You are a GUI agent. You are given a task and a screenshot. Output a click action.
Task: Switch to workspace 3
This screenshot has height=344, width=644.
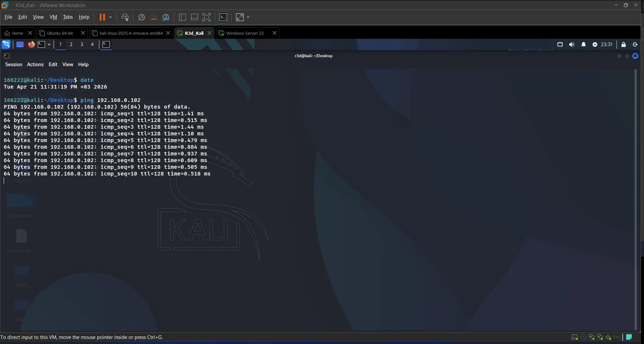point(82,44)
